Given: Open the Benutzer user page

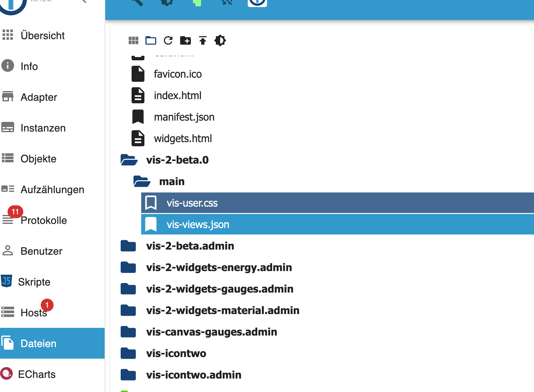Looking at the screenshot, I should coord(52,251).
